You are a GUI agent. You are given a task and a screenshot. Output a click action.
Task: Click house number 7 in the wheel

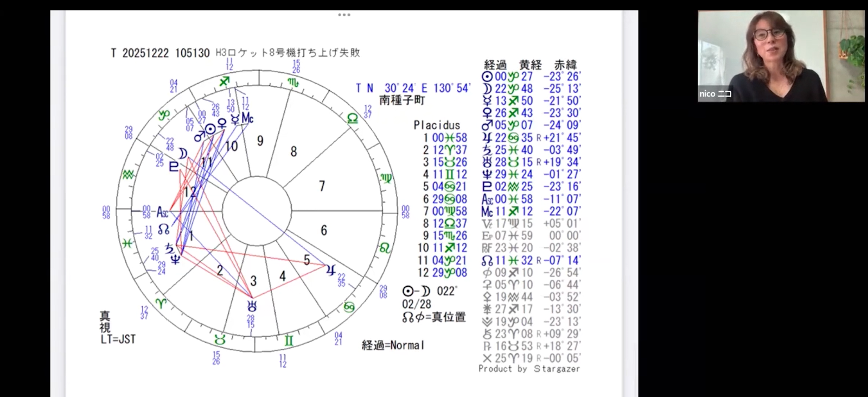(322, 186)
